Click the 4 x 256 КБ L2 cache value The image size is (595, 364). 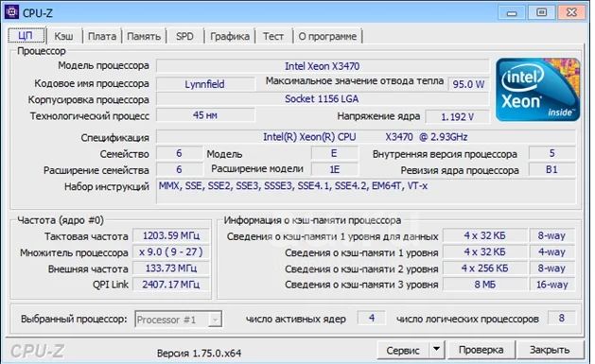485,269
